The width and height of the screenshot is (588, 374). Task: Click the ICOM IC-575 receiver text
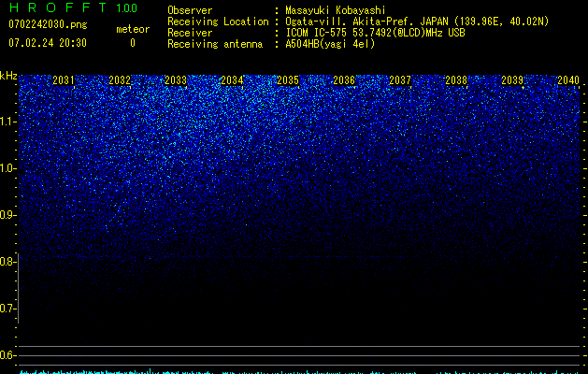375,33
